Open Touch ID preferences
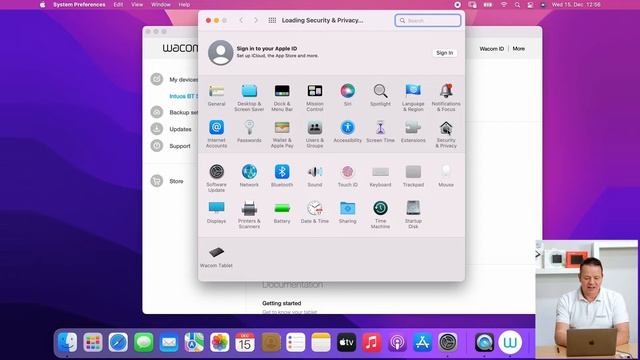The height and width of the screenshot is (360, 640). pyautogui.click(x=348, y=176)
